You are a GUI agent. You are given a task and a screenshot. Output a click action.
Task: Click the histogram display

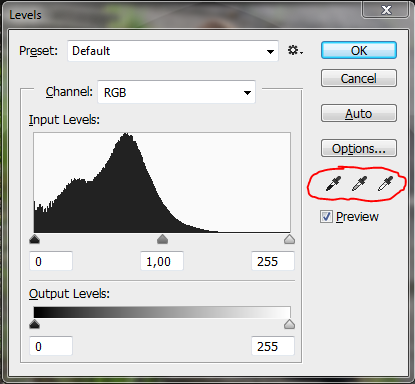pos(162,183)
